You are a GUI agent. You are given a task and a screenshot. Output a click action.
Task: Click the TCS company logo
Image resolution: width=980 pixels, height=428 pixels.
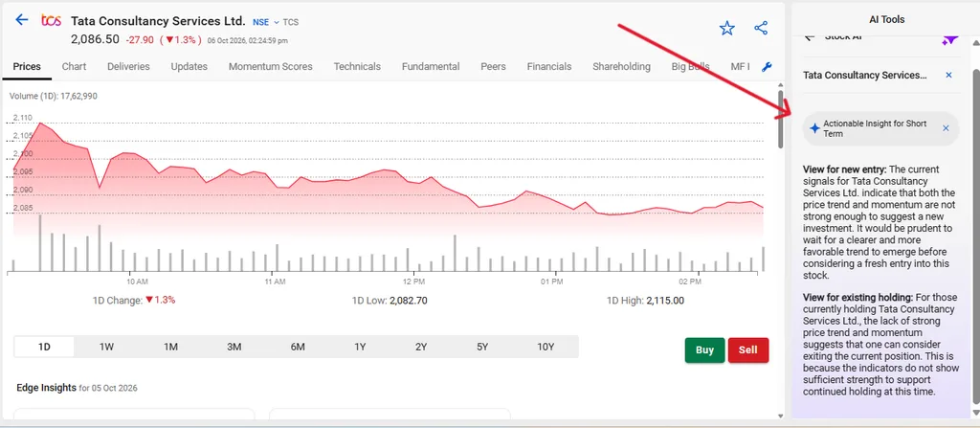point(52,20)
